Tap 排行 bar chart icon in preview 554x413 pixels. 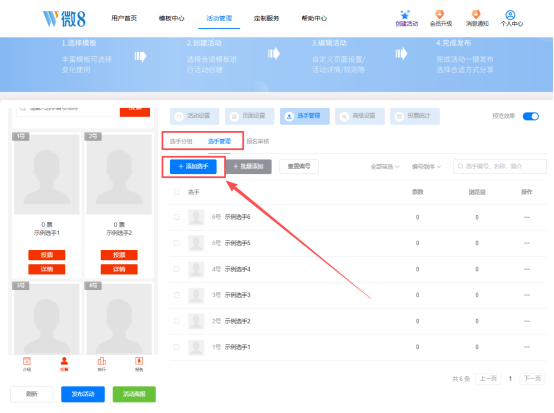[x=102, y=361]
